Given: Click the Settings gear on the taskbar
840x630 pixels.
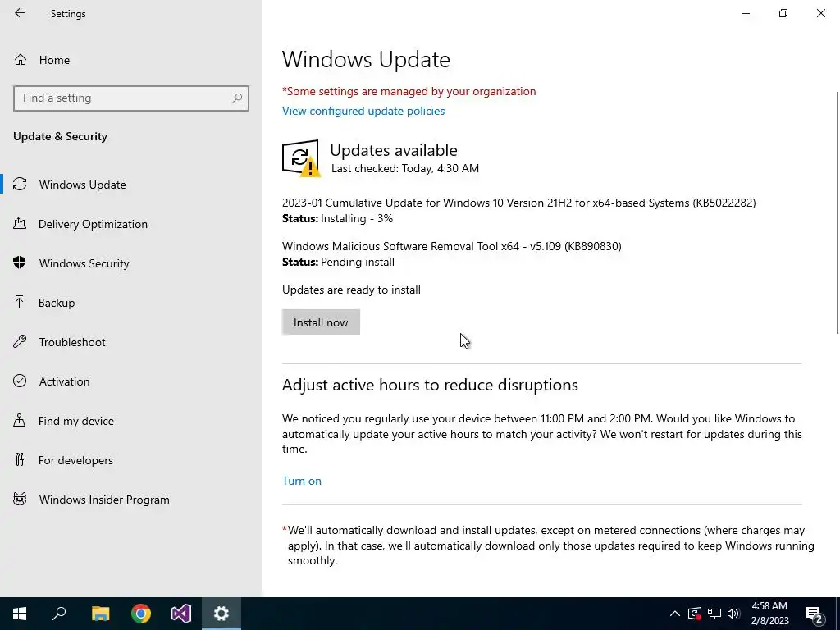Looking at the screenshot, I should [x=221, y=614].
